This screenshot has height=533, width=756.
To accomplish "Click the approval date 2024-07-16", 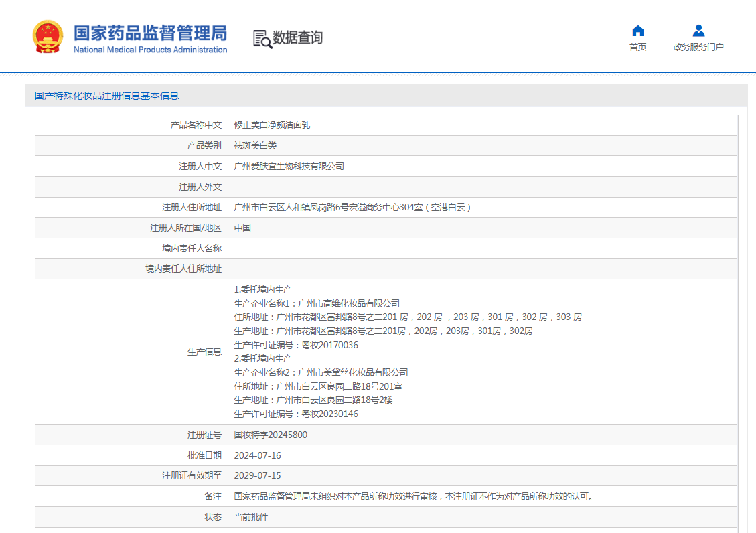I will 257,455.
